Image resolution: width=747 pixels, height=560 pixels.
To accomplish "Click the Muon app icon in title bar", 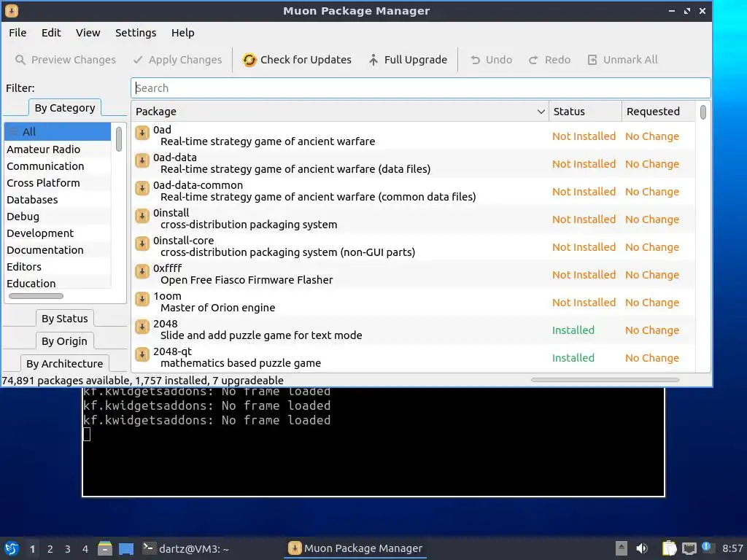I will click(x=12, y=10).
